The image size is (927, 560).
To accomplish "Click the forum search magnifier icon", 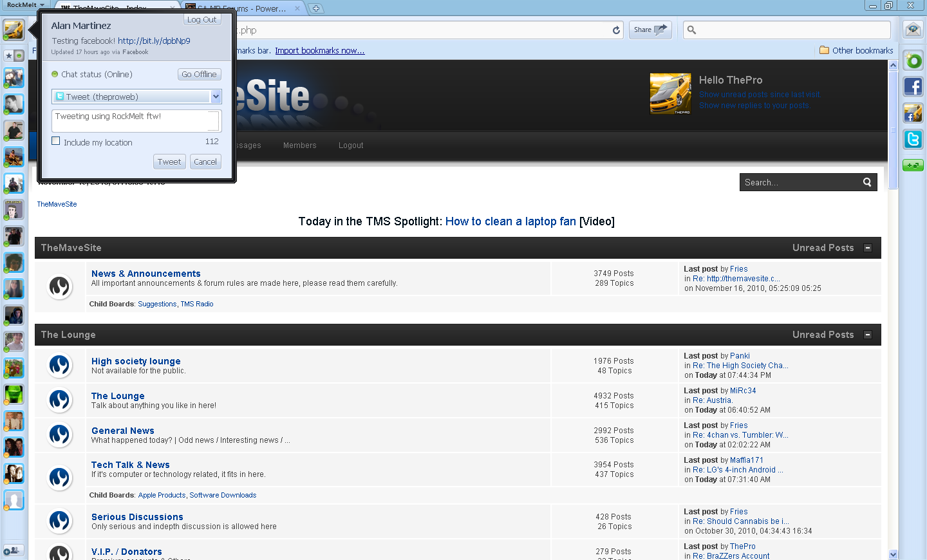I will click(x=867, y=182).
